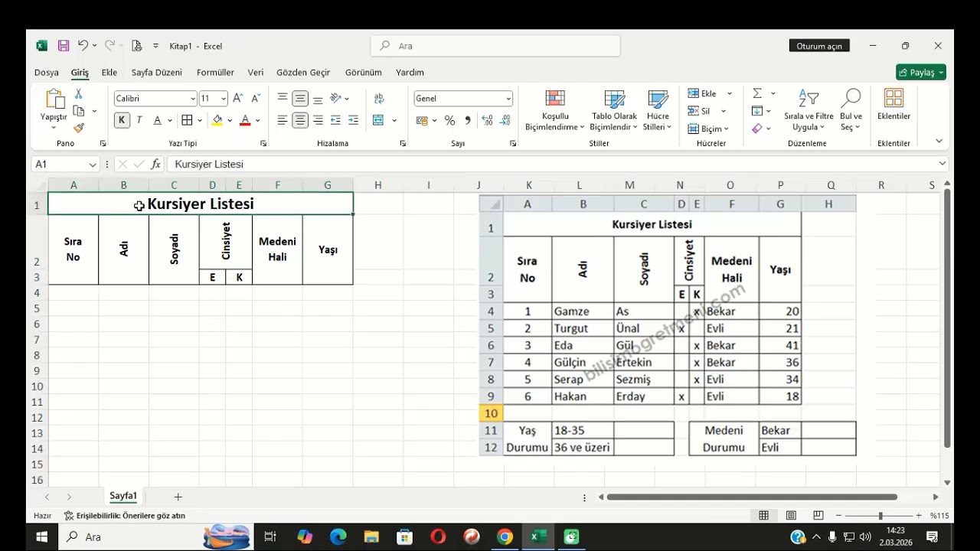The width and height of the screenshot is (980, 551).
Task: Click the Cut scissors icon
Action: pos(78,93)
